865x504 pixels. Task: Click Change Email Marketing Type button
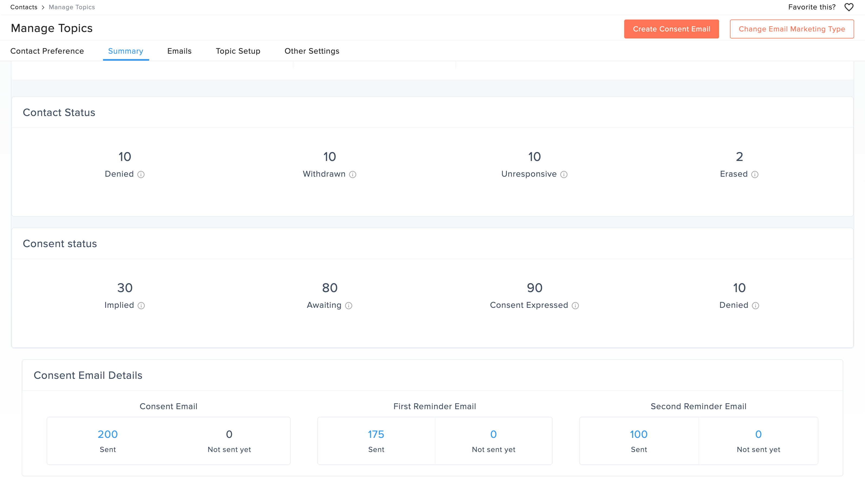point(792,29)
